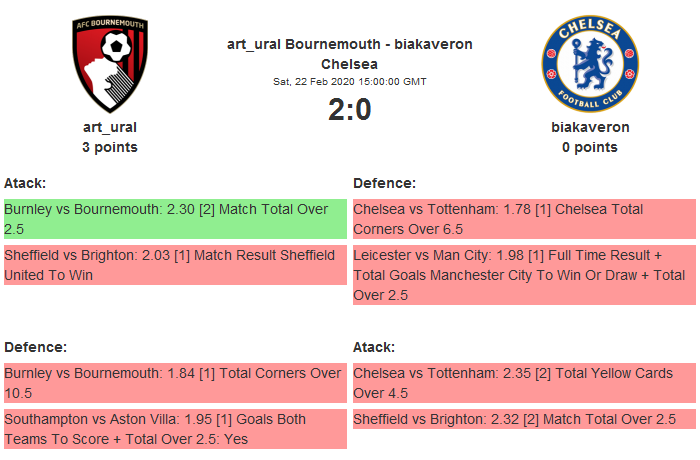
Task: Click the bottom left Defence section heading
Action: click(x=36, y=347)
